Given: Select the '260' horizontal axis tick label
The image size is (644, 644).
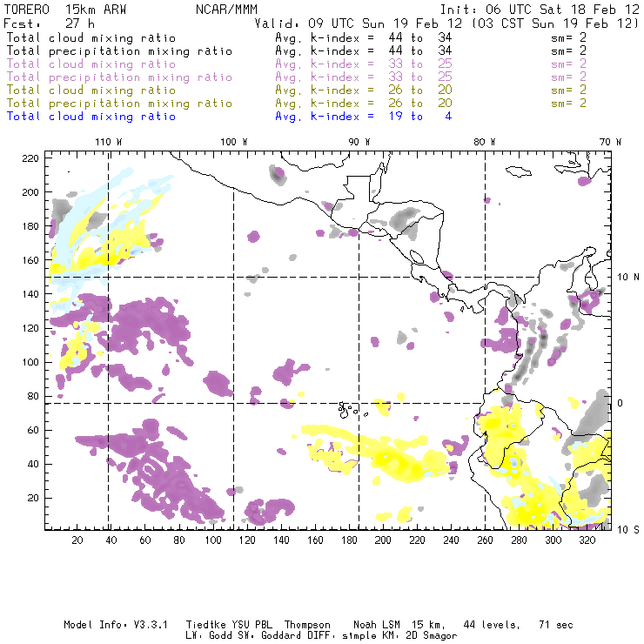Looking at the screenshot, I should (x=485, y=540).
